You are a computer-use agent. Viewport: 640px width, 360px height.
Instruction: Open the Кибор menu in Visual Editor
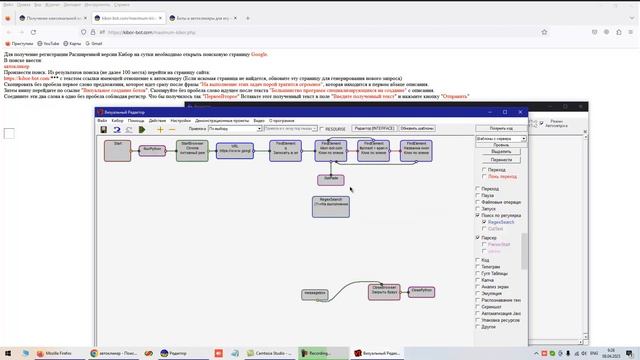117,121
